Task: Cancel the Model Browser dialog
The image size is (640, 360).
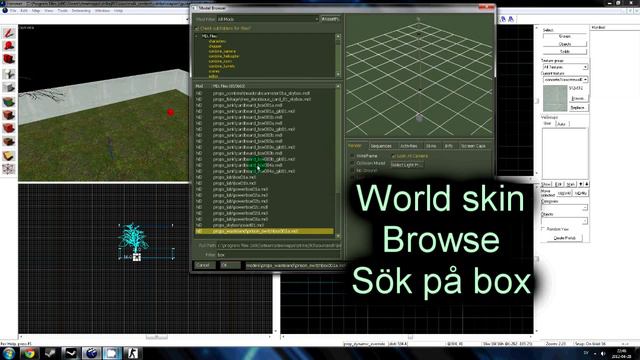Action: (x=204, y=265)
